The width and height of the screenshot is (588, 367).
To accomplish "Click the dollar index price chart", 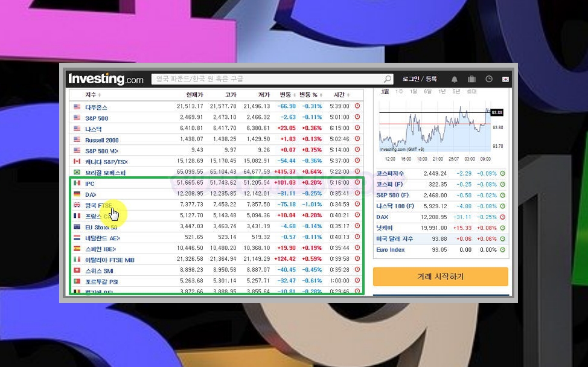I will [x=435, y=127].
